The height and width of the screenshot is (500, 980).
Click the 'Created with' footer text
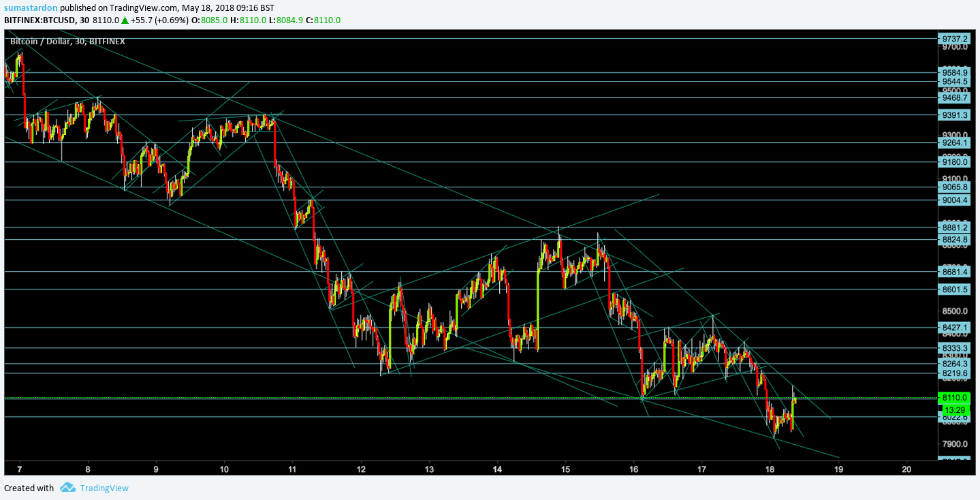pyautogui.click(x=29, y=488)
